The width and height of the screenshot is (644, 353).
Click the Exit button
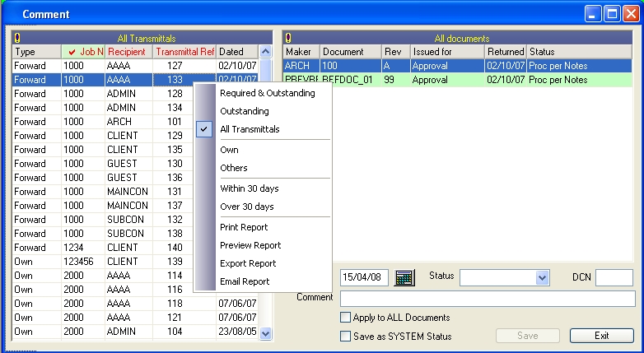point(602,336)
